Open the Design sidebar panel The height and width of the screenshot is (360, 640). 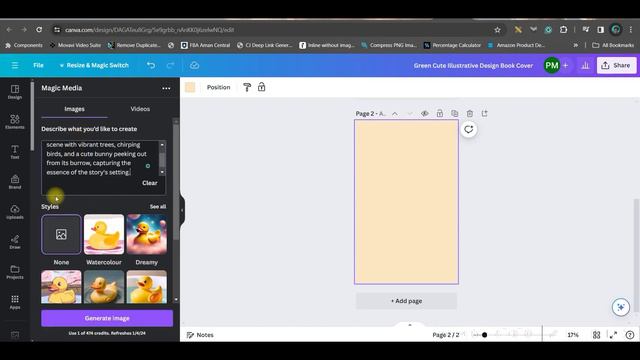(15, 92)
